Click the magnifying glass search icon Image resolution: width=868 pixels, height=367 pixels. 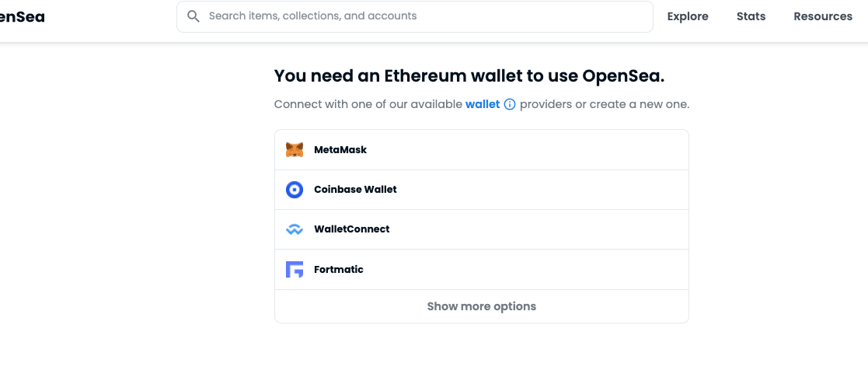pyautogui.click(x=193, y=16)
